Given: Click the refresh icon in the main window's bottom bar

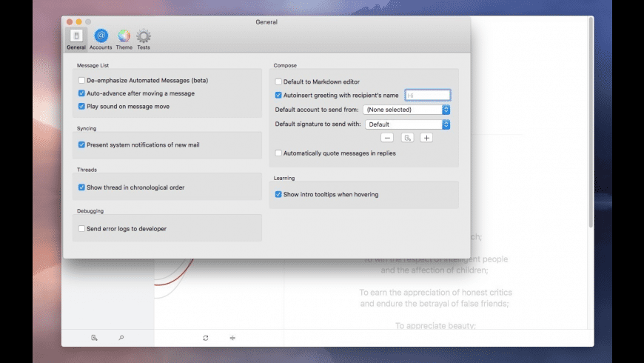Looking at the screenshot, I should point(205,338).
